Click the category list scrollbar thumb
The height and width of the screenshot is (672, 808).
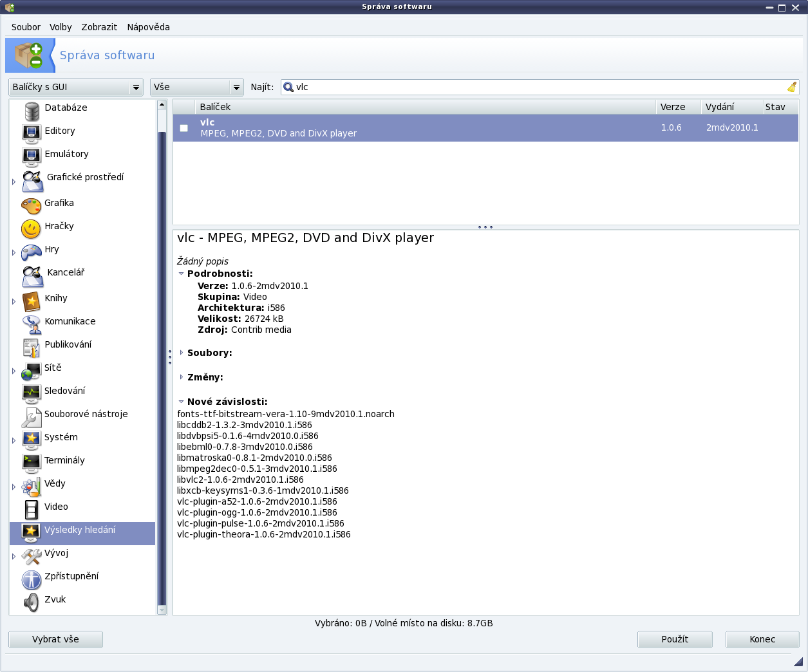[162, 367]
